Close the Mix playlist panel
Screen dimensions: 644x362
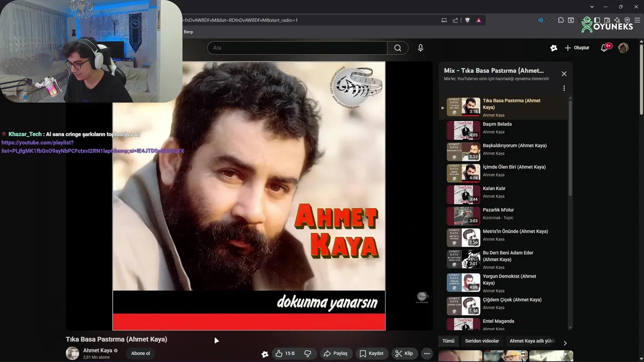pos(564,74)
